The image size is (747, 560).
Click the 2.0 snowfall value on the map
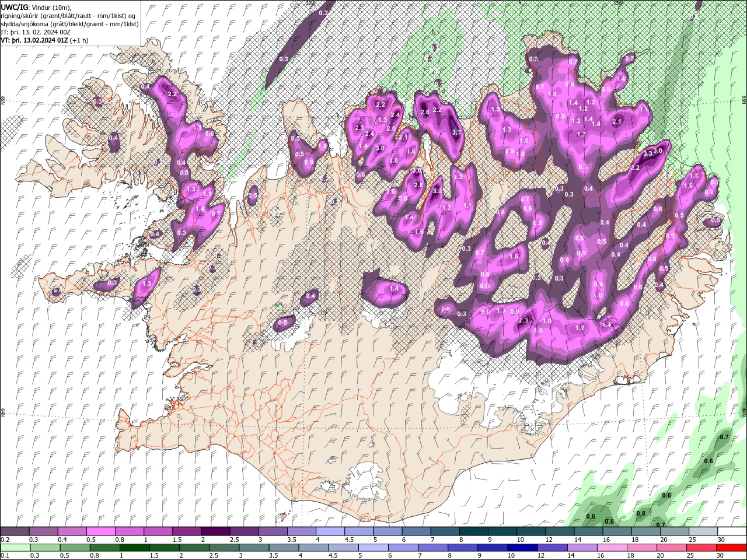click(x=392, y=128)
